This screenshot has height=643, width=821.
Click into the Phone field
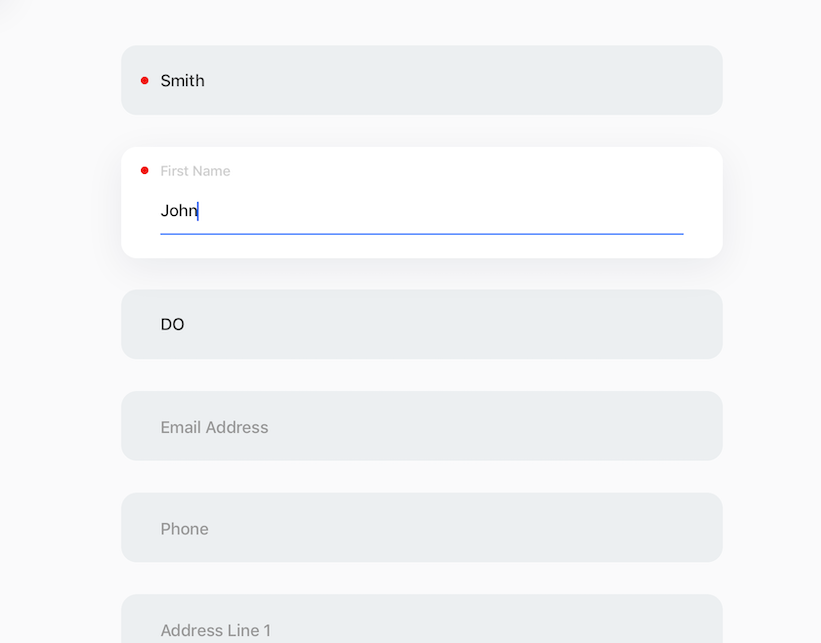click(x=421, y=528)
